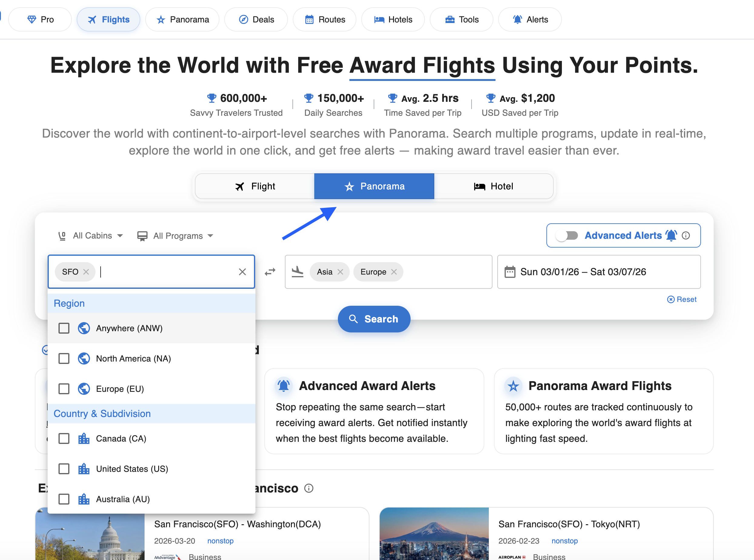754x560 pixels.
Task: Click the blue Search button
Action: tap(374, 319)
